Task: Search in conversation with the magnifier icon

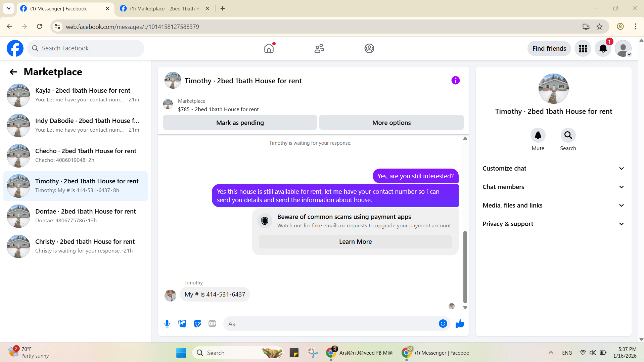Action: (x=568, y=135)
